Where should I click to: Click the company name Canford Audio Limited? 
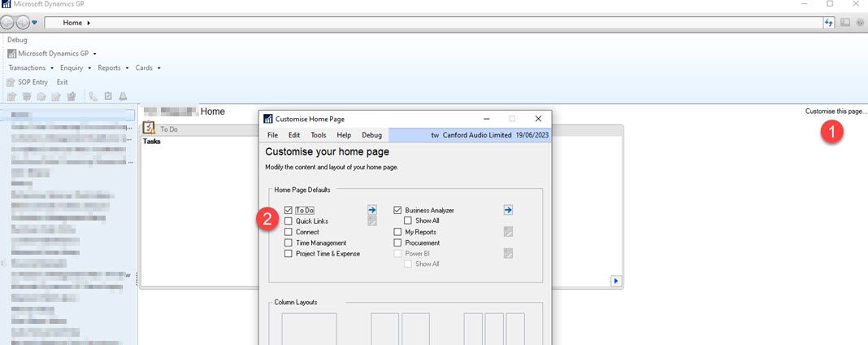point(477,135)
